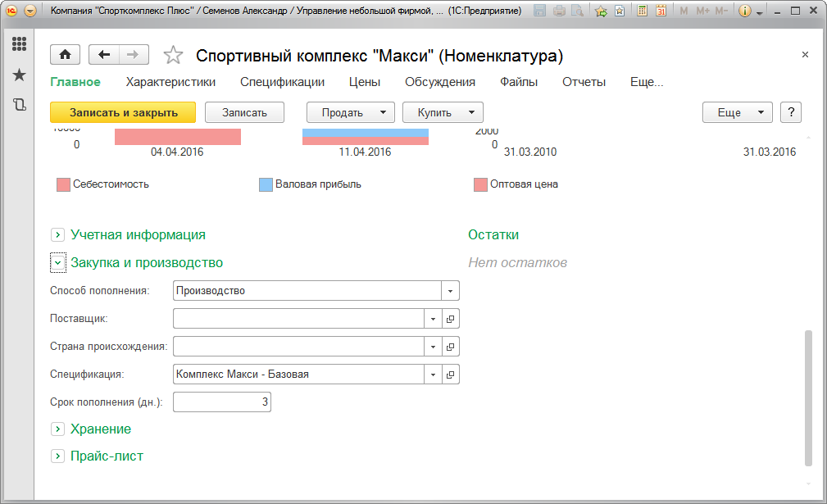The width and height of the screenshot is (827, 504).
Task: Expand the Хранение section
Action: (57, 429)
